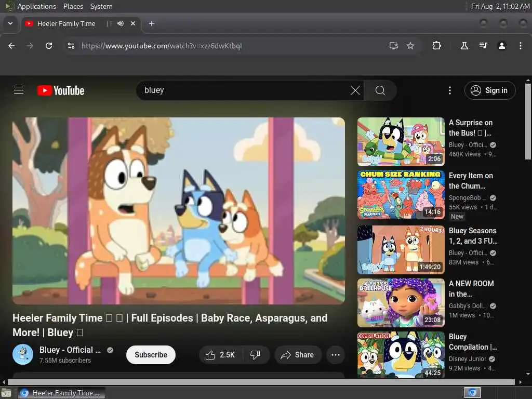View site information icon in address bar
This screenshot has width=532, height=399.
click(x=71, y=46)
